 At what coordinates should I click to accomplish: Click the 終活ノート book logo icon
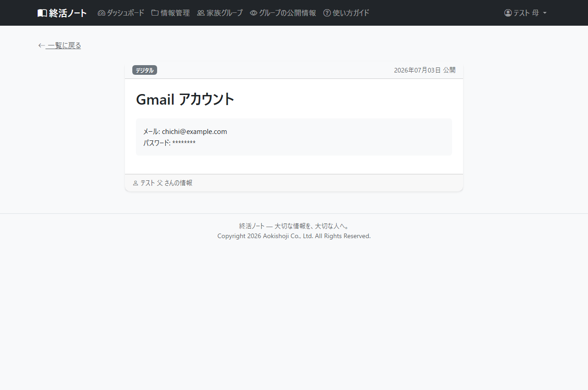click(42, 13)
